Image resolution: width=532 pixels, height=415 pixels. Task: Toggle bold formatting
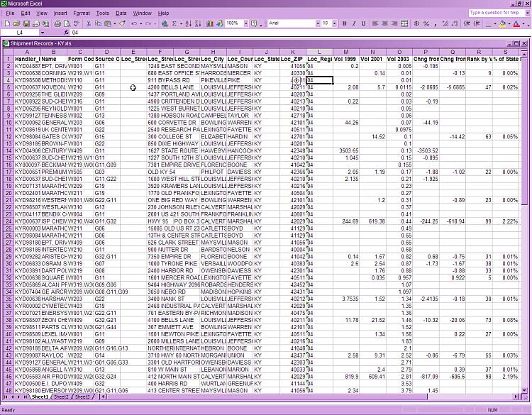tap(344, 23)
